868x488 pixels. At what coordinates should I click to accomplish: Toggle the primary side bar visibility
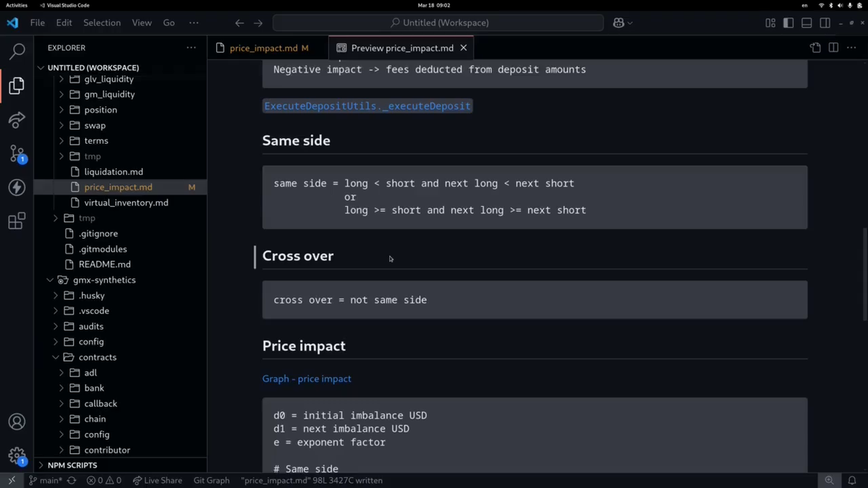coord(788,23)
